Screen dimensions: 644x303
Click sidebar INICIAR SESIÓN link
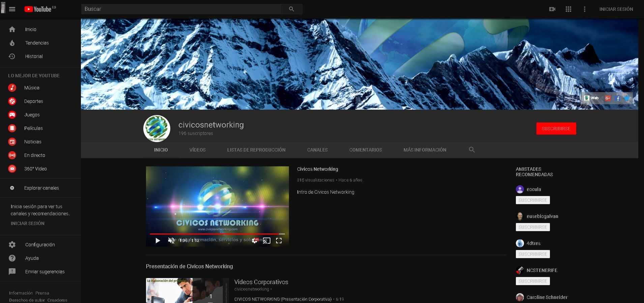[28, 223]
